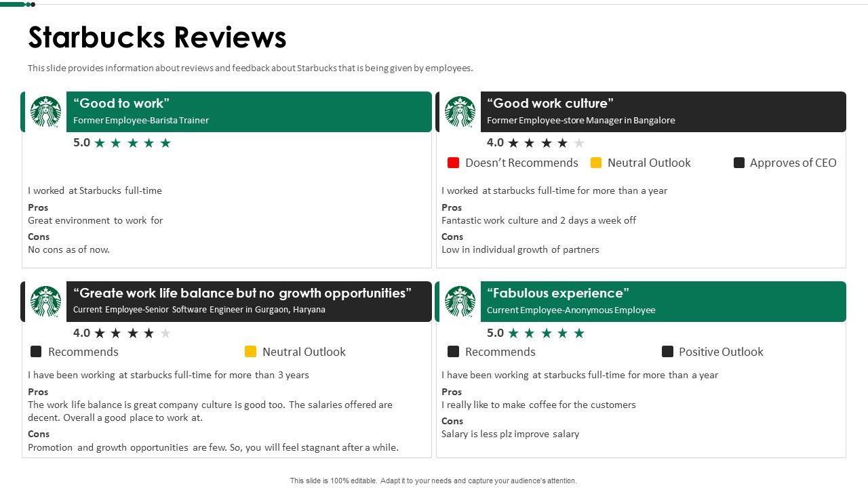
Task: Click the 4.0 rating in the Senior Software Engineer review
Action: coord(81,333)
